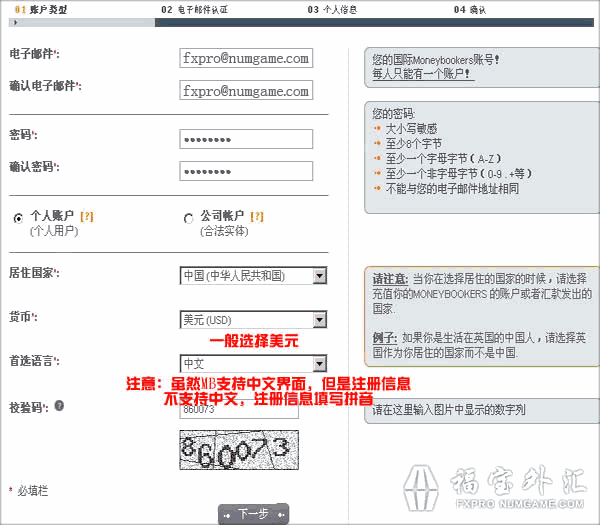Open help [?] next to 公司帐户
The image size is (600, 525).
(257, 217)
